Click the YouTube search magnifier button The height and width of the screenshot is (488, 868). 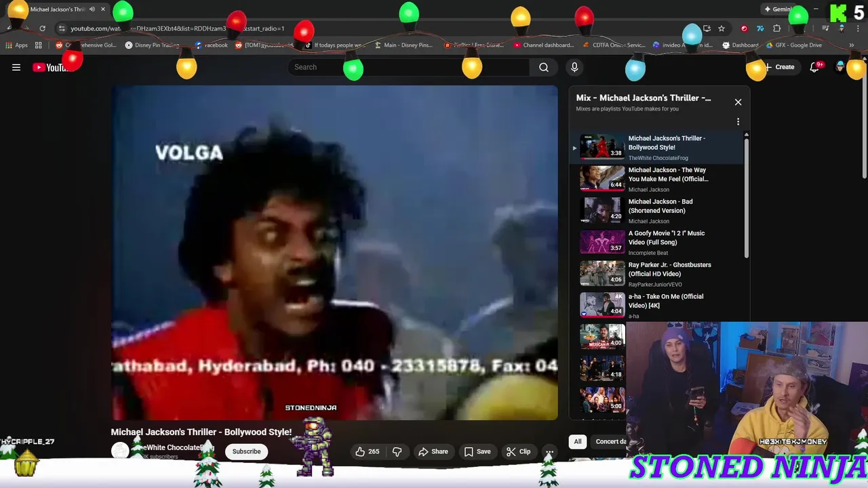544,67
